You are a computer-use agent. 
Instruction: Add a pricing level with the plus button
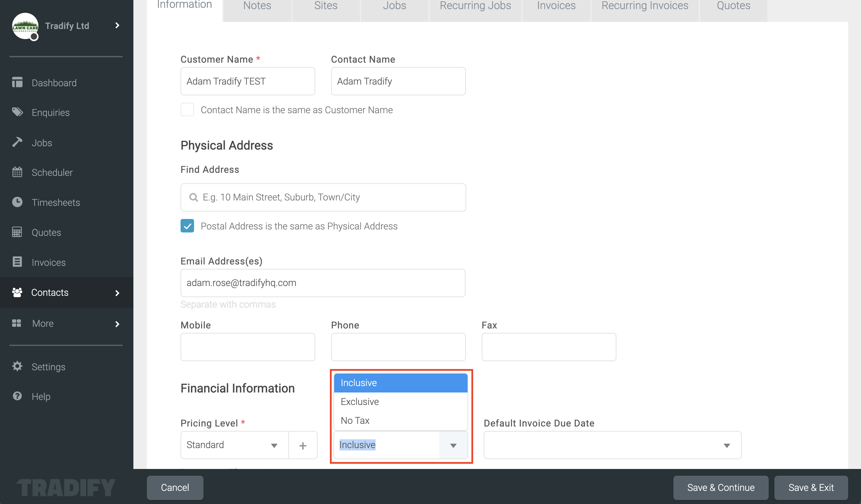303,445
